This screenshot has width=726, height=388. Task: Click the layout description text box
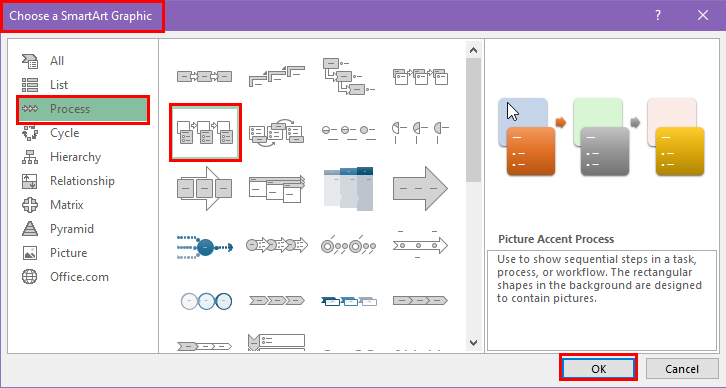point(601,300)
